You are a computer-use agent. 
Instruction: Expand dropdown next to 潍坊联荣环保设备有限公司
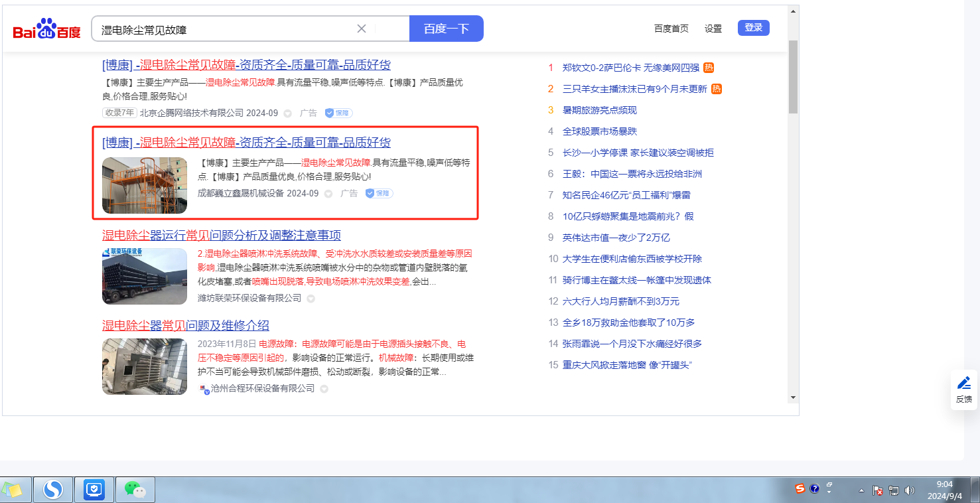click(x=311, y=299)
